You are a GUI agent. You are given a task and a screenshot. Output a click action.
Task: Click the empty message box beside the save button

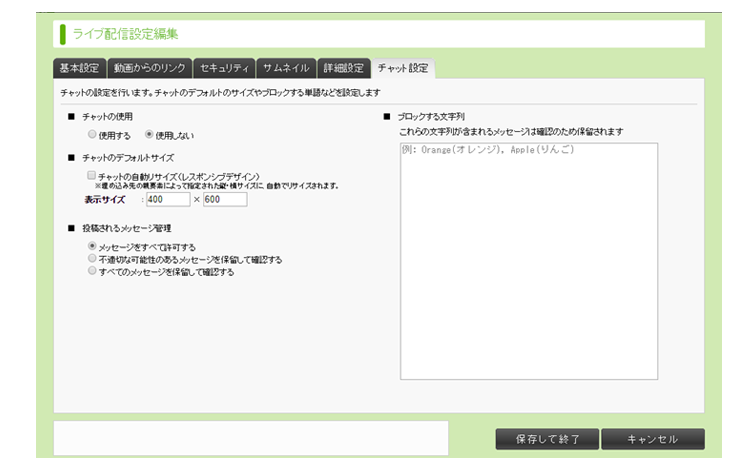tap(251, 438)
